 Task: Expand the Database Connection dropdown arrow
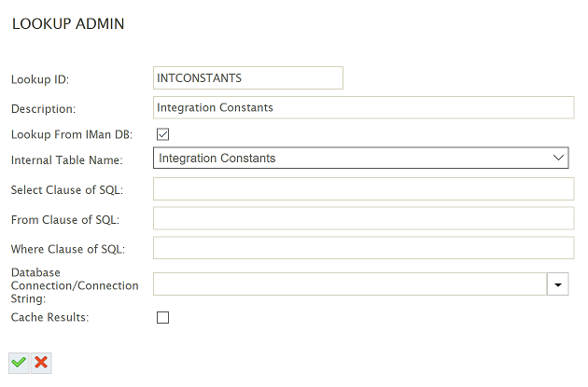(x=557, y=284)
